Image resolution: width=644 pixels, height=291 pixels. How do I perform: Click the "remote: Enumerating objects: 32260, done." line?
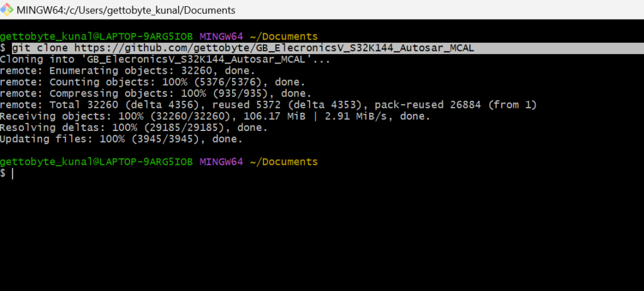pos(128,71)
